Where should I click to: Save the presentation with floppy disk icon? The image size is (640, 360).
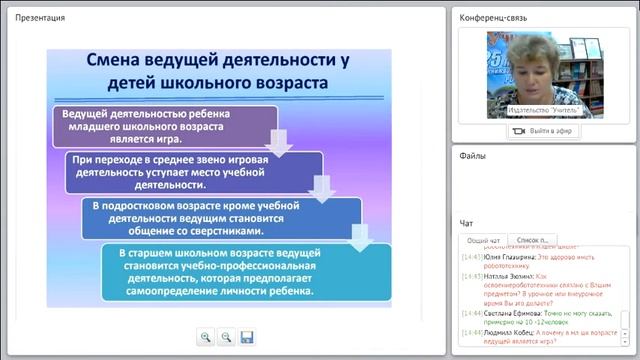(x=247, y=337)
